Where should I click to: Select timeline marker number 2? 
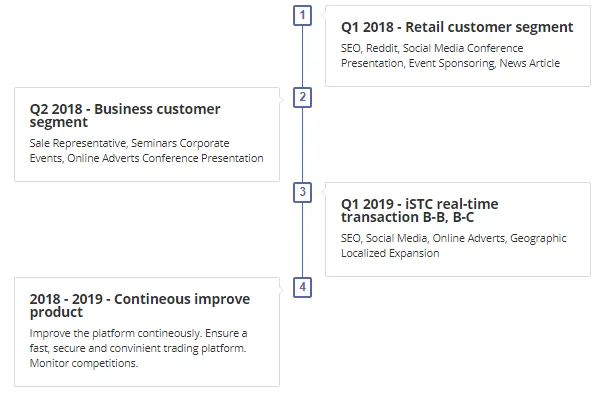[302, 97]
